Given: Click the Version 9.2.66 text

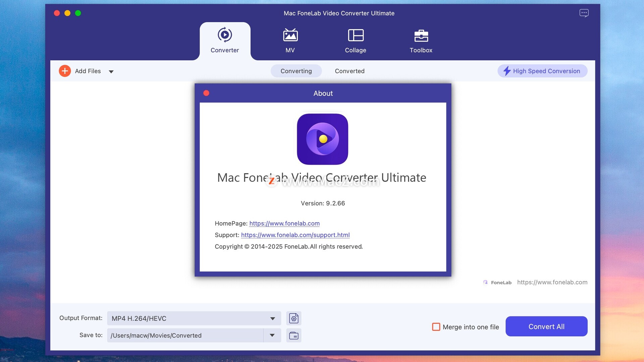Looking at the screenshot, I should (323, 203).
